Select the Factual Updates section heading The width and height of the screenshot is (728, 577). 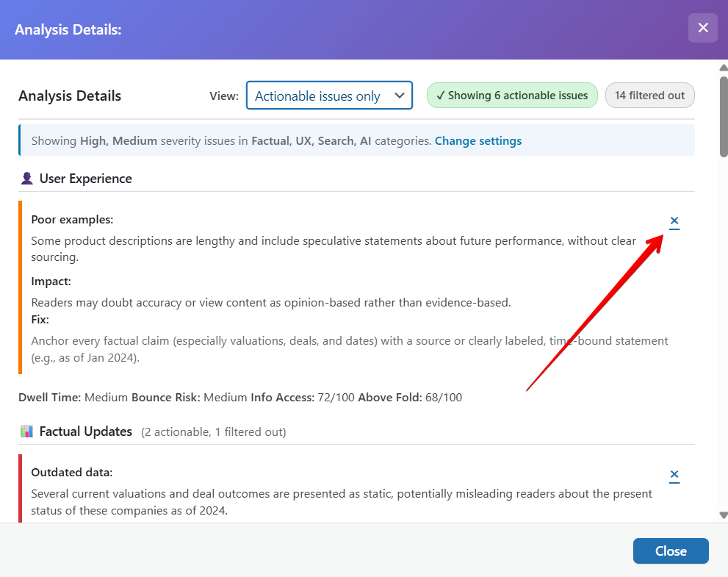coord(85,431)
